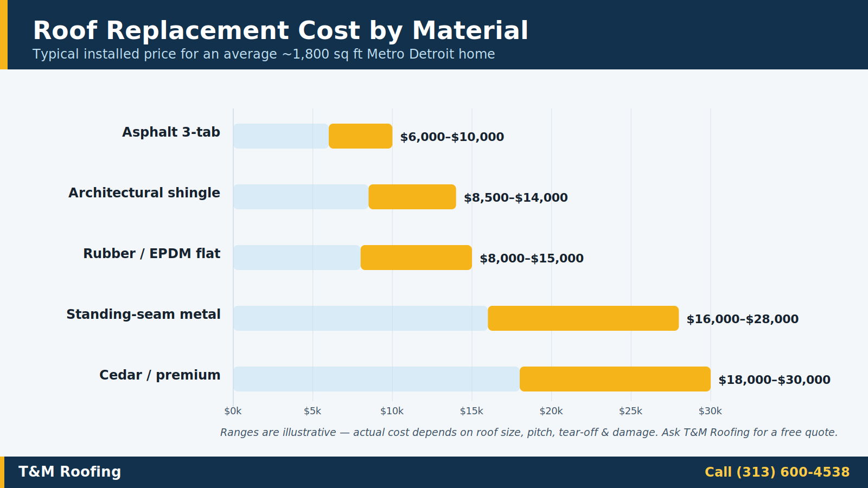The height and width of the screenshot is (488, 868).
Task: Click the '$25k' axis tick label
Action: (631, 411)
